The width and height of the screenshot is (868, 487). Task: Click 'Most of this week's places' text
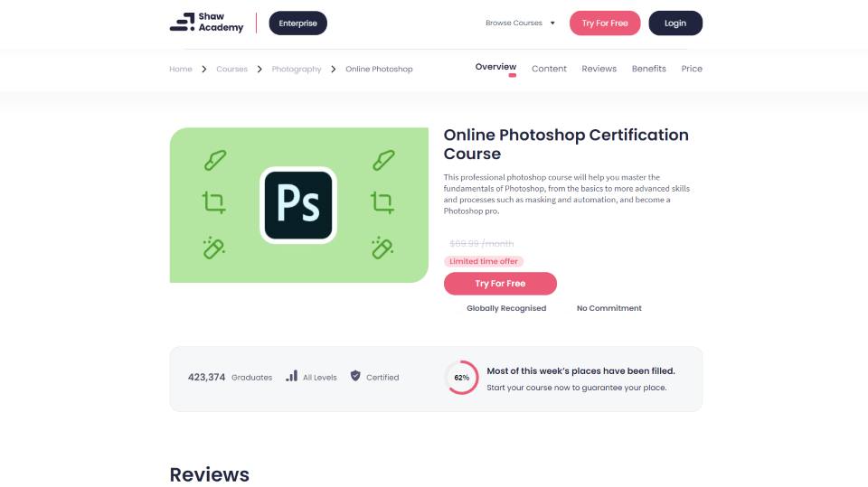point(580,370)
